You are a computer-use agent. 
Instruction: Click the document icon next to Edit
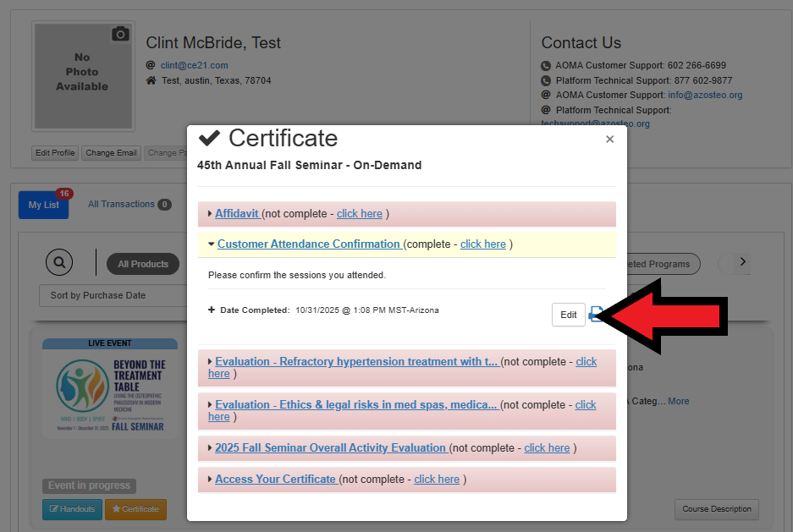pyautogui.click(x=596, y=315)
